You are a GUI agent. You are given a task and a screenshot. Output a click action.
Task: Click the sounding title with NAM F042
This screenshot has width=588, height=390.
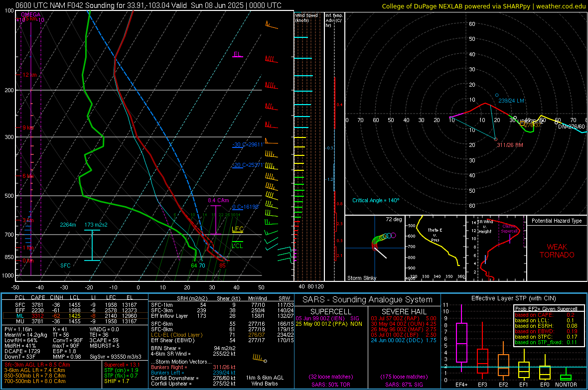point(148,5)
